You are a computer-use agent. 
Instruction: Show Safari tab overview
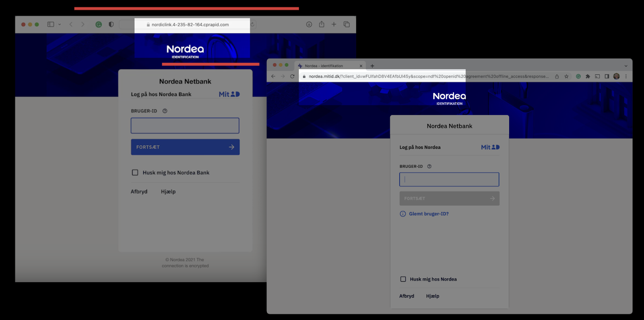click(x=347, y=25)
